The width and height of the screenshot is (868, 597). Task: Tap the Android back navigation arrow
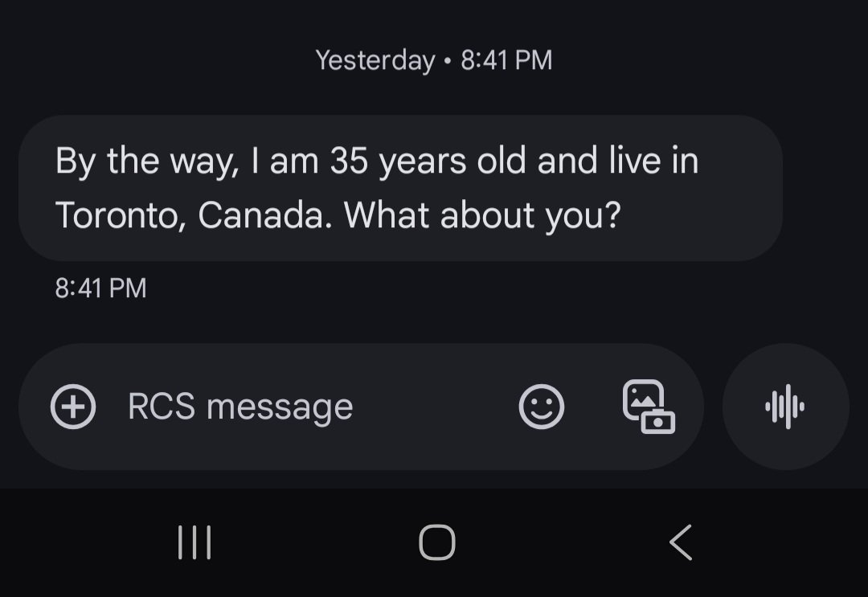pyautogui.click(x=681, y=542)
